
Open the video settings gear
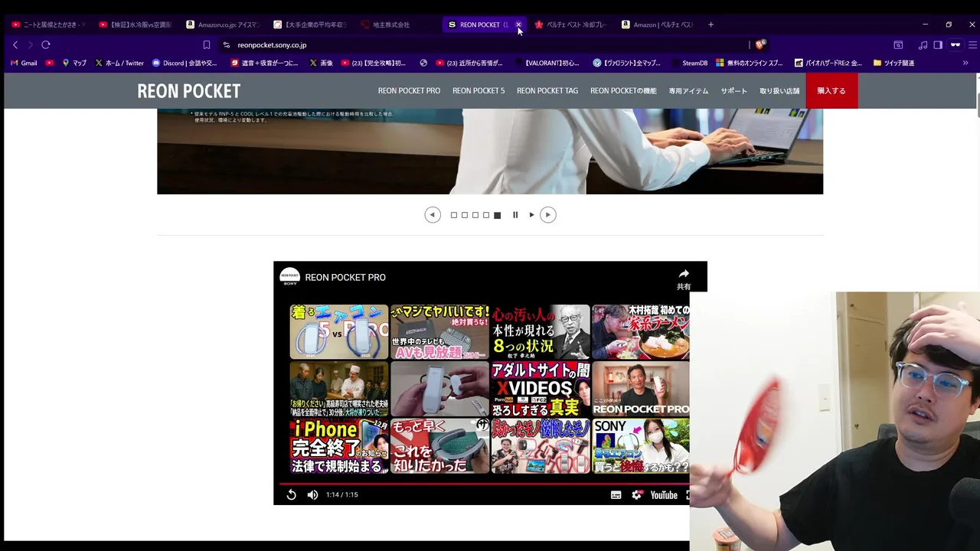coord(636,495)
